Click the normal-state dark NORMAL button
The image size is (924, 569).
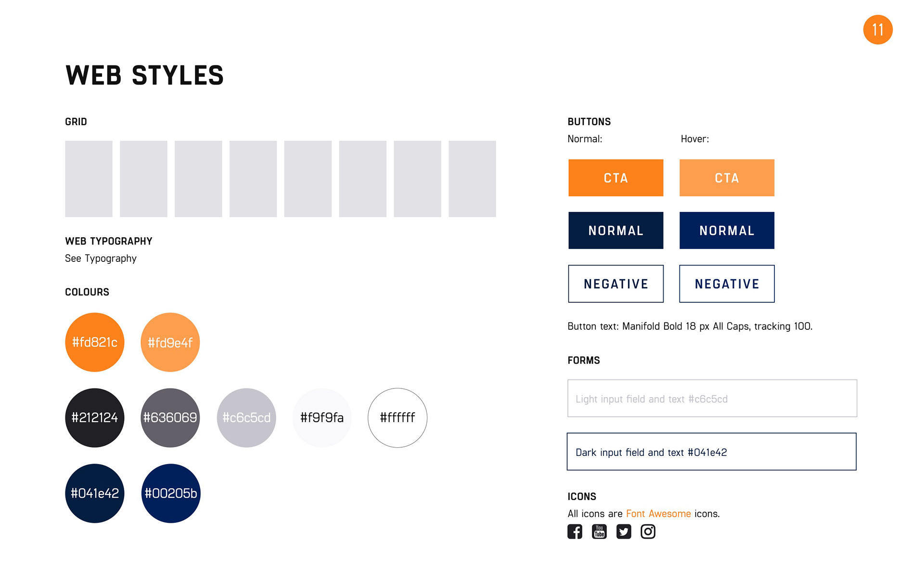click(x=616, y=231)
